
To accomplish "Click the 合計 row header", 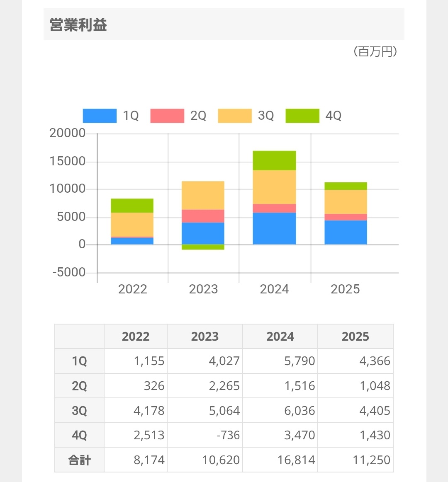I will [x=79, y=460].
